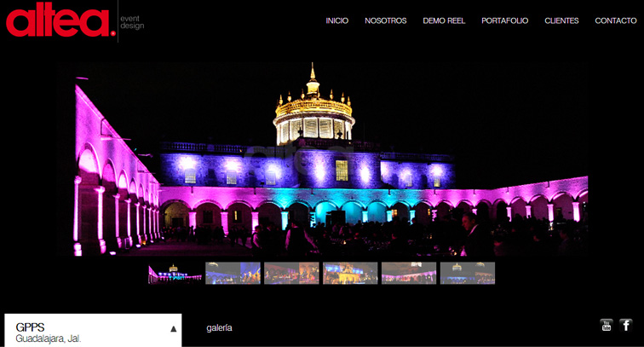Open the CONTACTO page
The width and height of the screenshot is (644, 347).
[615, 20]
